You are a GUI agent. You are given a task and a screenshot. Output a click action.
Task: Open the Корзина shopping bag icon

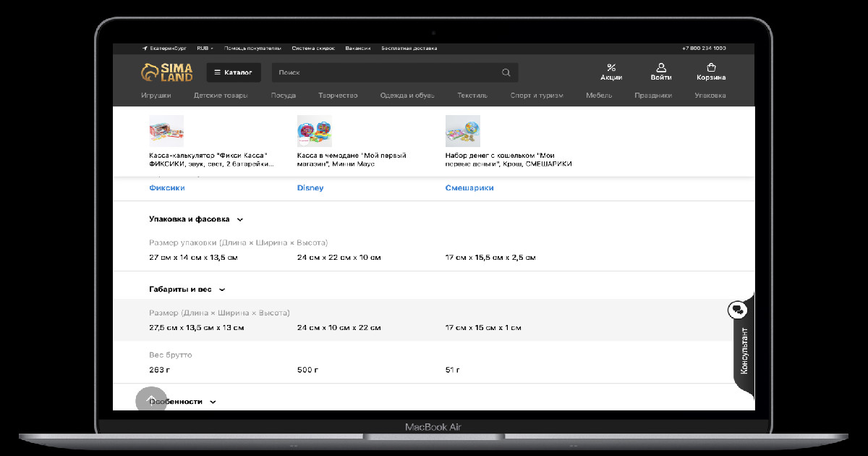[x=711, y=67]
